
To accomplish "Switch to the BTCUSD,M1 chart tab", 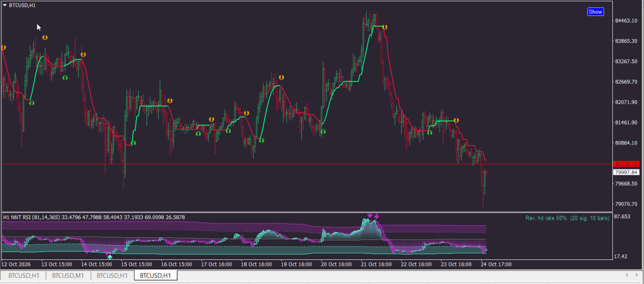I will tap(68, 275).
